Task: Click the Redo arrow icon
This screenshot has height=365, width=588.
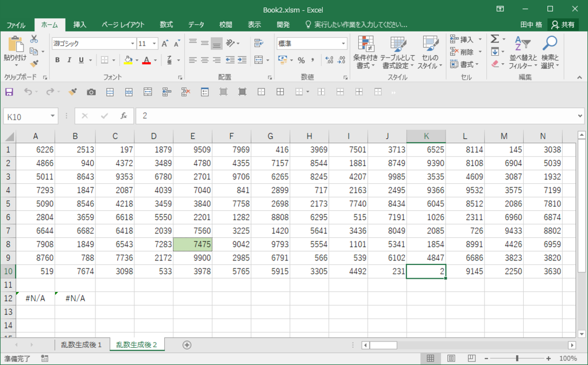Action: 50,91
